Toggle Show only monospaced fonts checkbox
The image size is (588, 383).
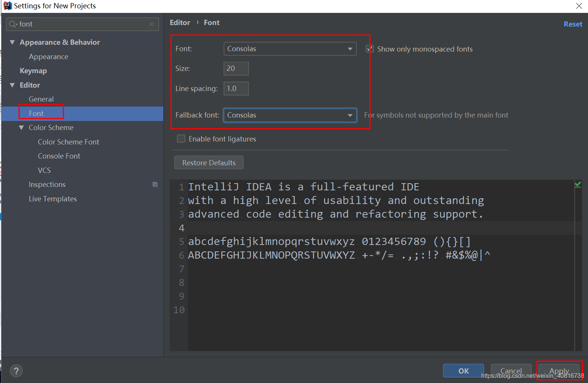370,49
